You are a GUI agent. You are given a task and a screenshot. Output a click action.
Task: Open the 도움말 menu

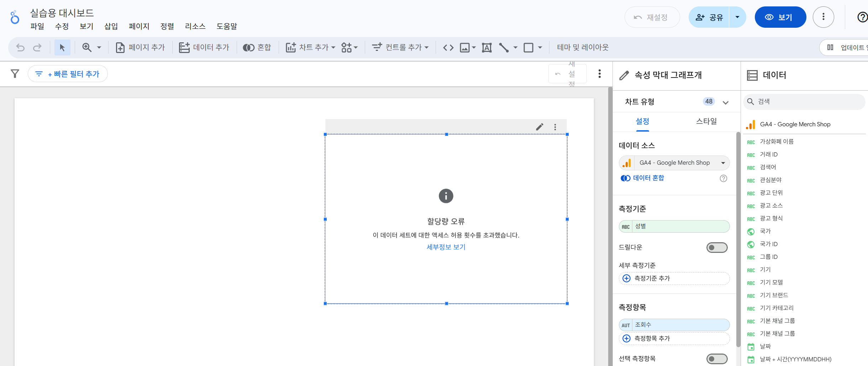tap(227, 26)
